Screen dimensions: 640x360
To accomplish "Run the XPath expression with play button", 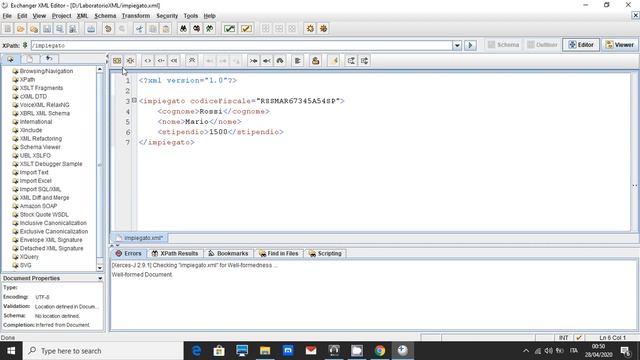I will 470,45.
